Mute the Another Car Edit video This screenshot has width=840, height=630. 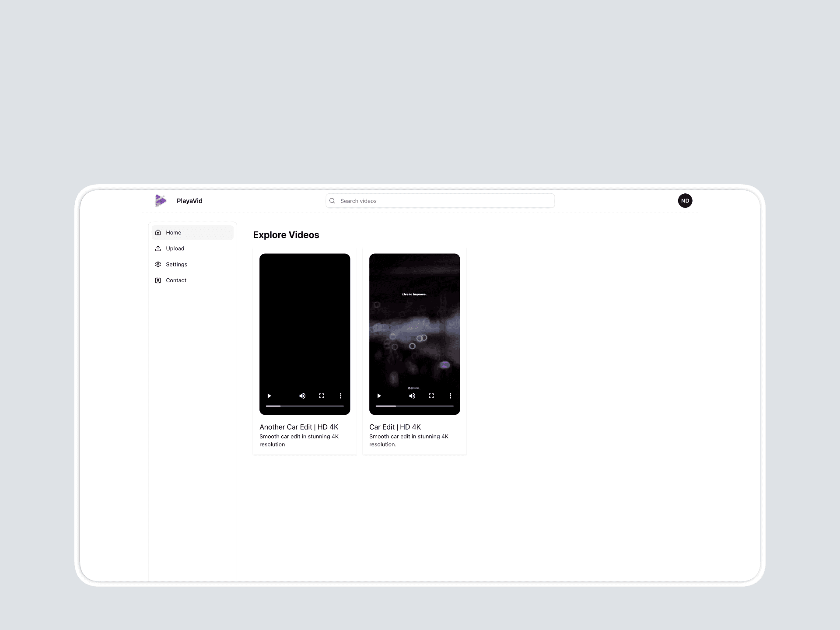click(x=302, y=396)
